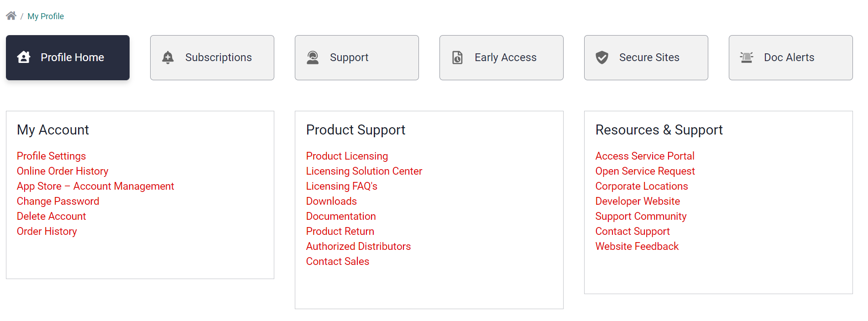View Online Order History
868x321 pixels.
[x=63, y=171]
